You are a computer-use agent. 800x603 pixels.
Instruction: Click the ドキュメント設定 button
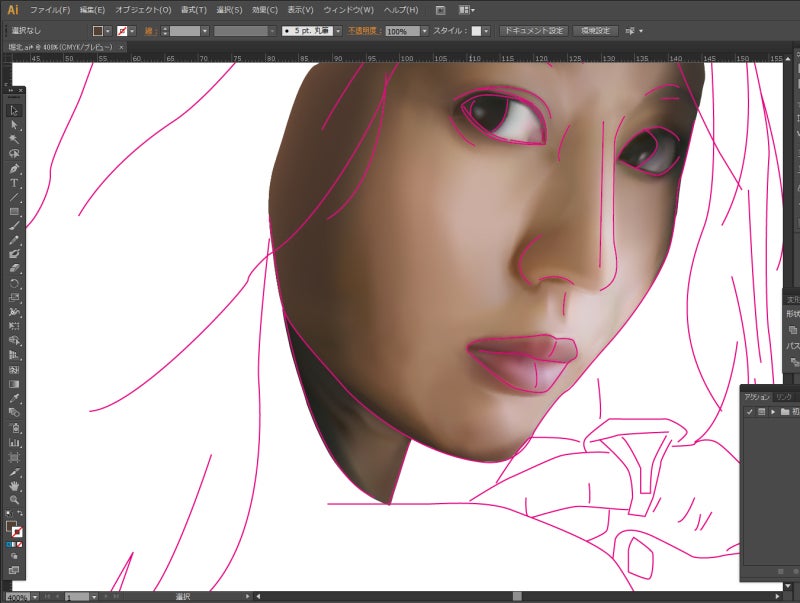(534, 31)
